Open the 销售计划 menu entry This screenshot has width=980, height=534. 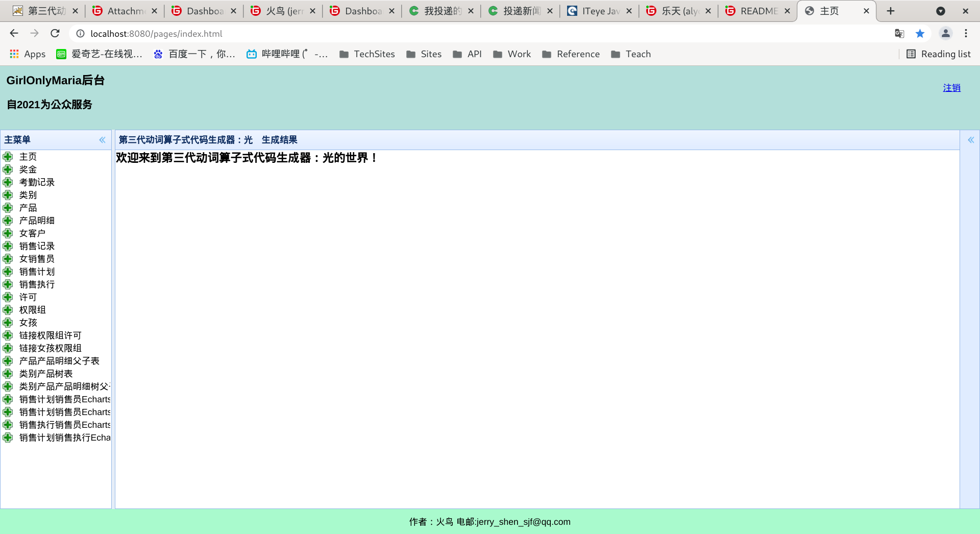pos(37,272)
